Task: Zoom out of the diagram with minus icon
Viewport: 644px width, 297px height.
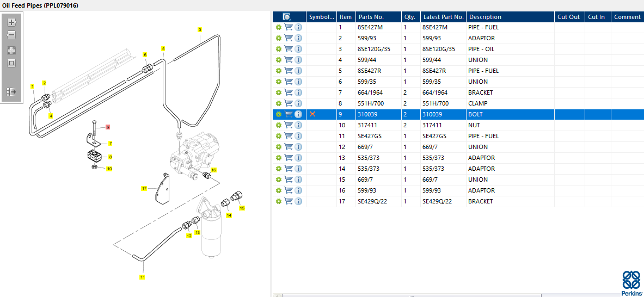Action: (11, 35)
